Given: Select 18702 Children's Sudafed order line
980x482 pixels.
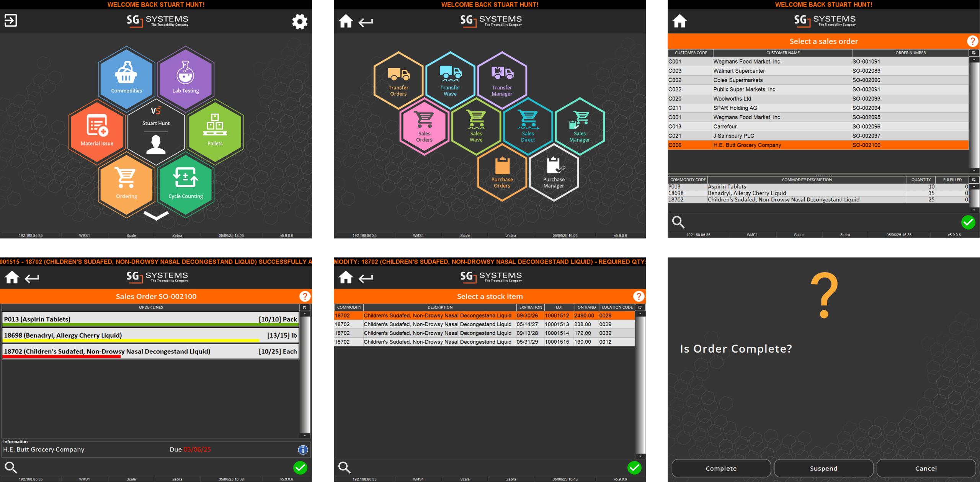Looking at the screenshot, I should [x=150, y=351].
